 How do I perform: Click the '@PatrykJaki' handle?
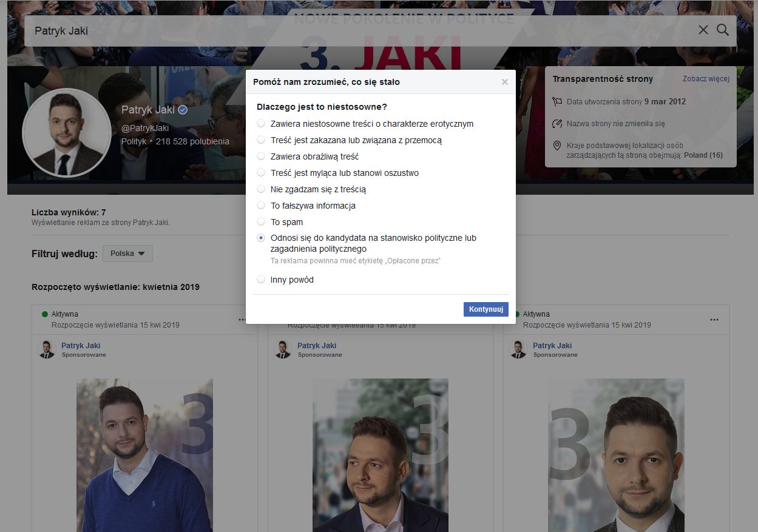tap(145, 128)
